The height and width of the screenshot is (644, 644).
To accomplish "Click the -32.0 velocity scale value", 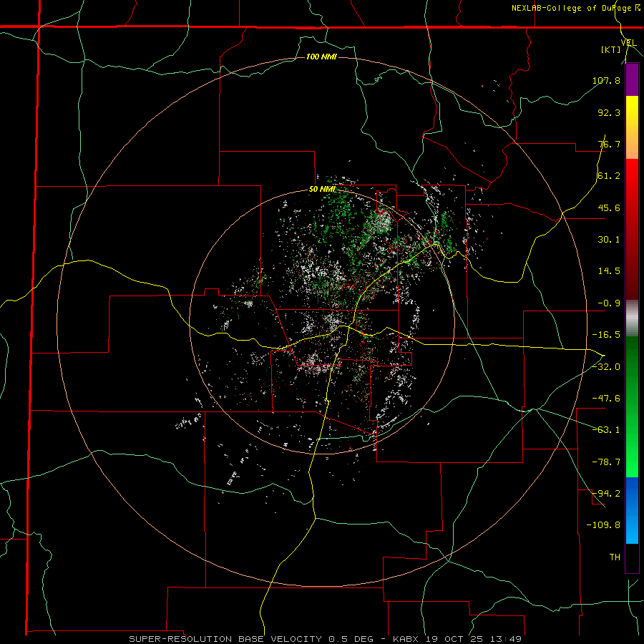I will [x=606, y=367].
